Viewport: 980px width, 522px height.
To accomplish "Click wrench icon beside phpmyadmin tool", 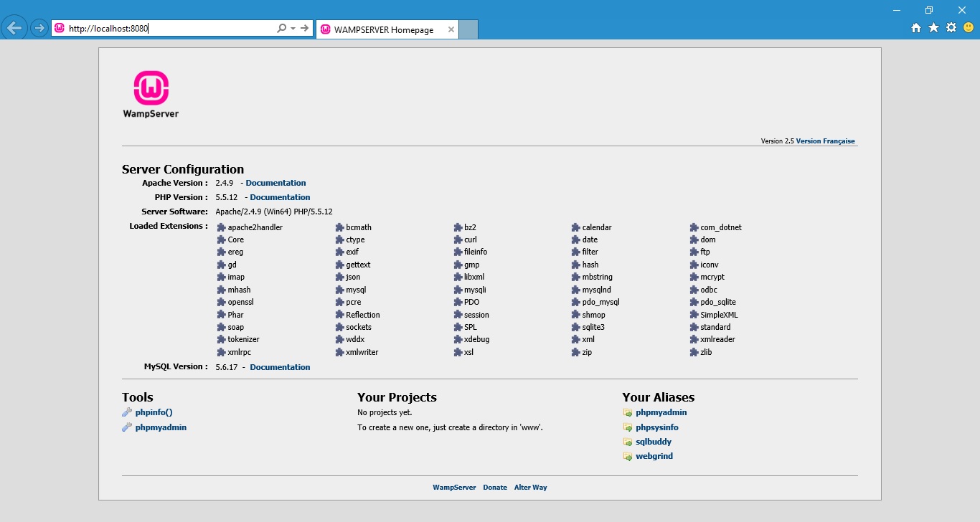I will [127, 427].
